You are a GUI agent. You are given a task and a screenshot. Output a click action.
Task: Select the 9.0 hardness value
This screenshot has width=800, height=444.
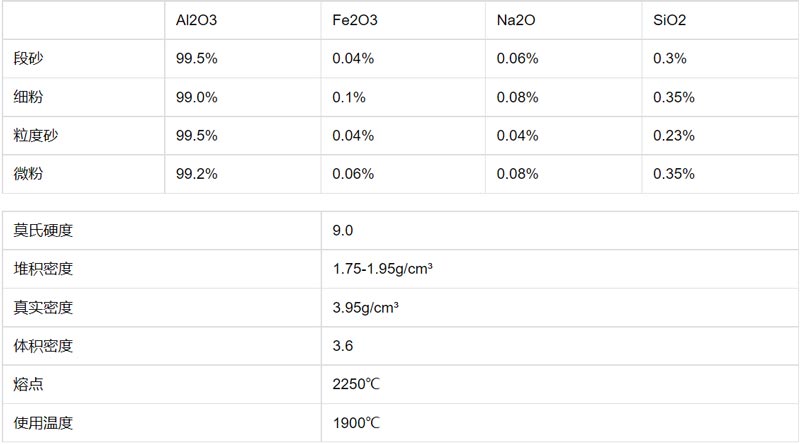tap(343, 231)
